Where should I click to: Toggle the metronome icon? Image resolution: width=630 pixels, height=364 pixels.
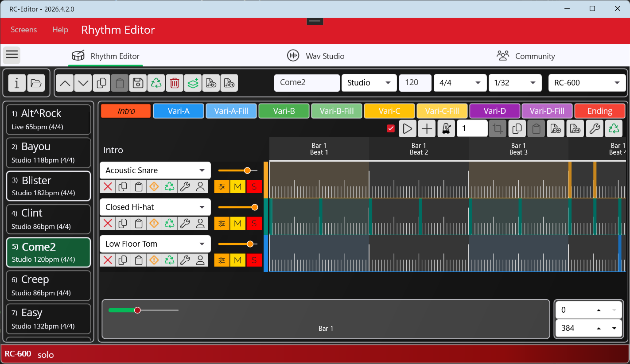click(x=446, y=129)
